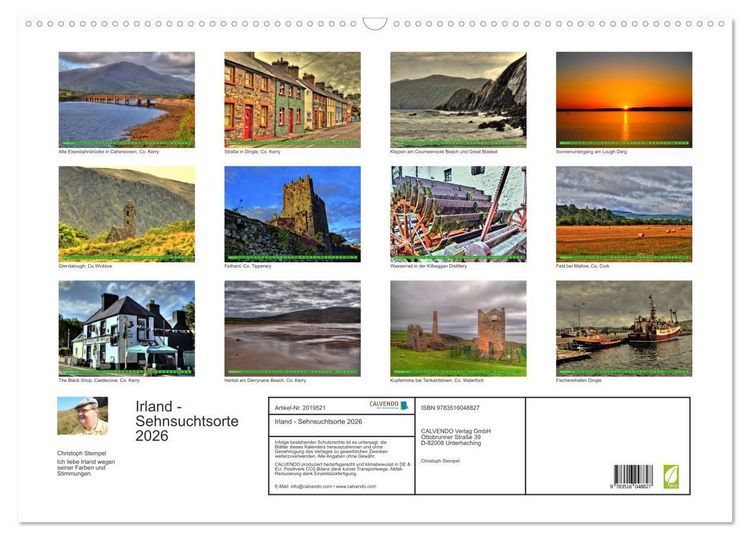Click the caption 'Fethard, Co. Tipperary'

248,266
